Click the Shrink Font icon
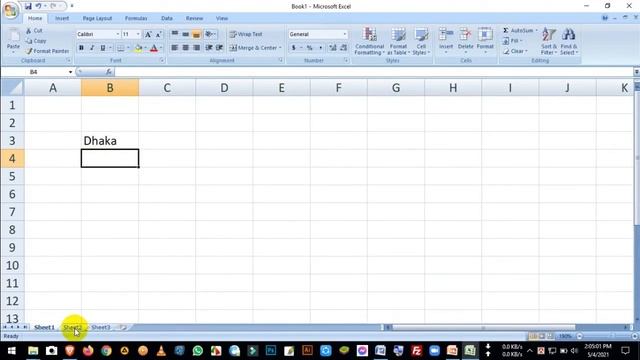Viewport: 640px width, 360px height. 158,34
